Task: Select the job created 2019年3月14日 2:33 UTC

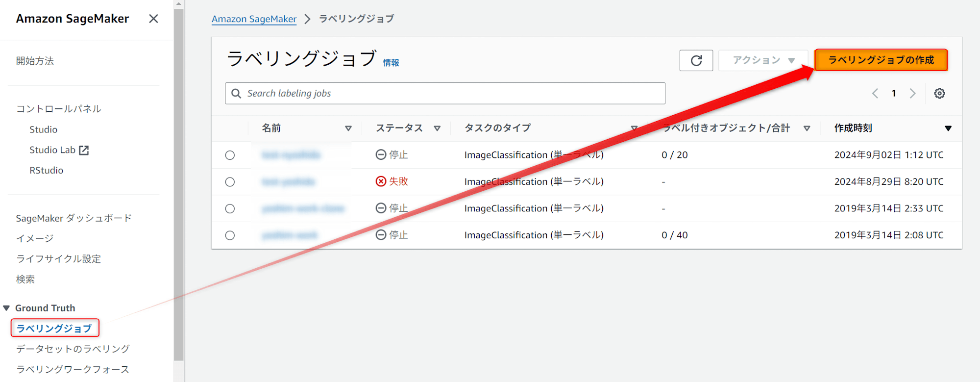Action: click(230, 209)
